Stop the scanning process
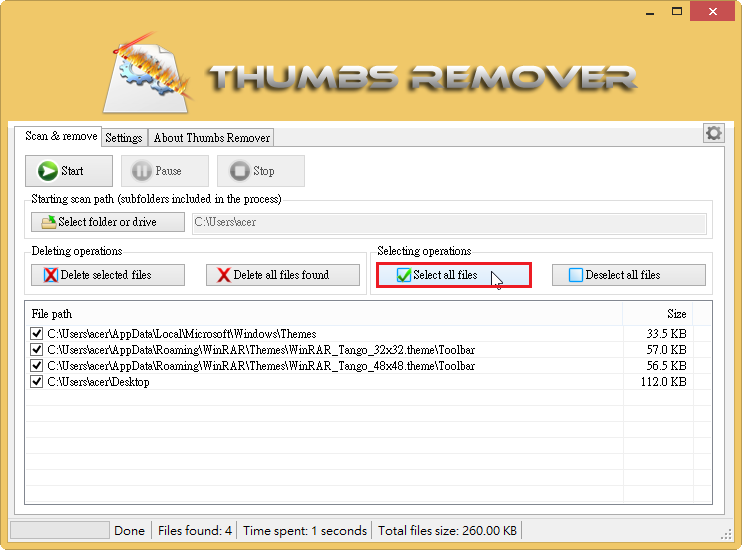The image size is (742, 550). pyautogui.click(x=262, y=171)
